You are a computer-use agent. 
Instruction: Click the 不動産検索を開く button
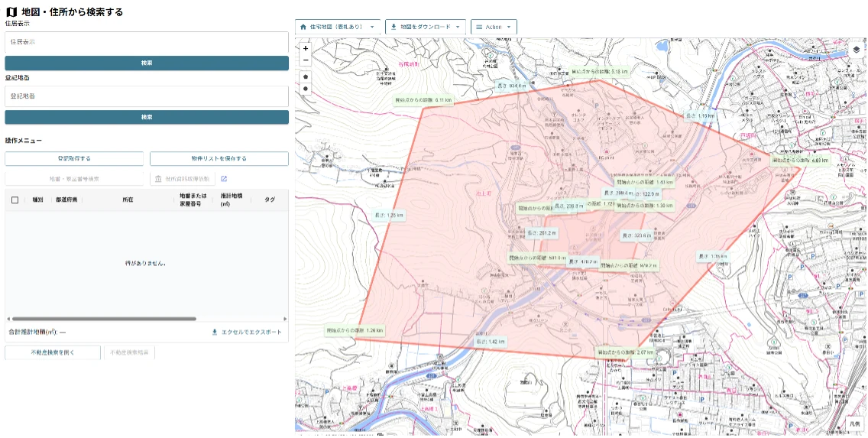pos(53,352)
